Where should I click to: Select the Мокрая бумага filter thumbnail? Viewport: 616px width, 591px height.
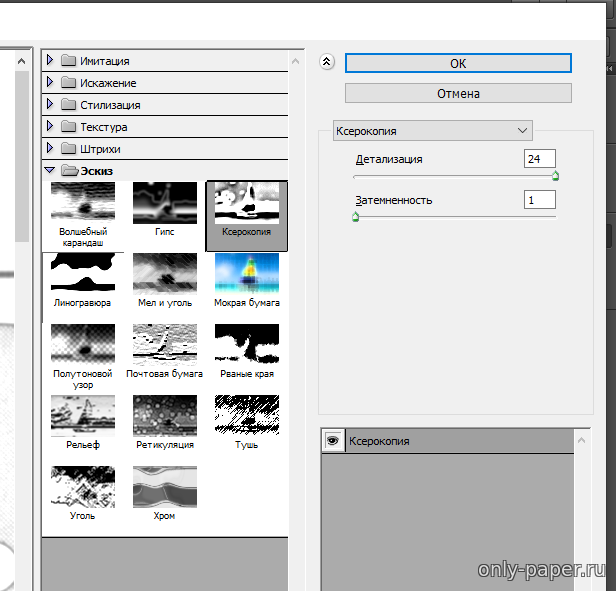click(x=247, y=274)
